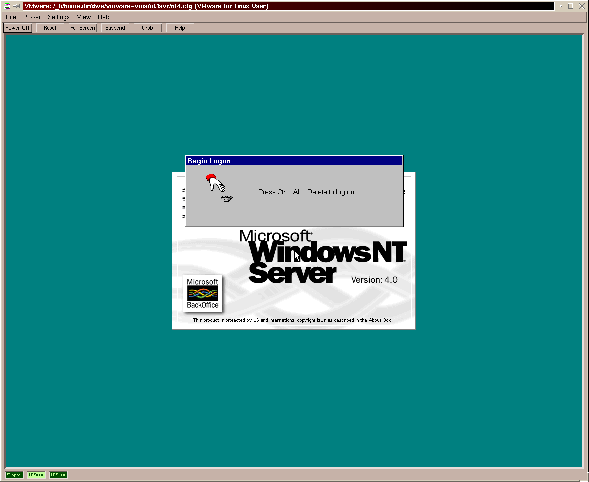Click the Begin Logon dialog title bar

tap(294, 161)
